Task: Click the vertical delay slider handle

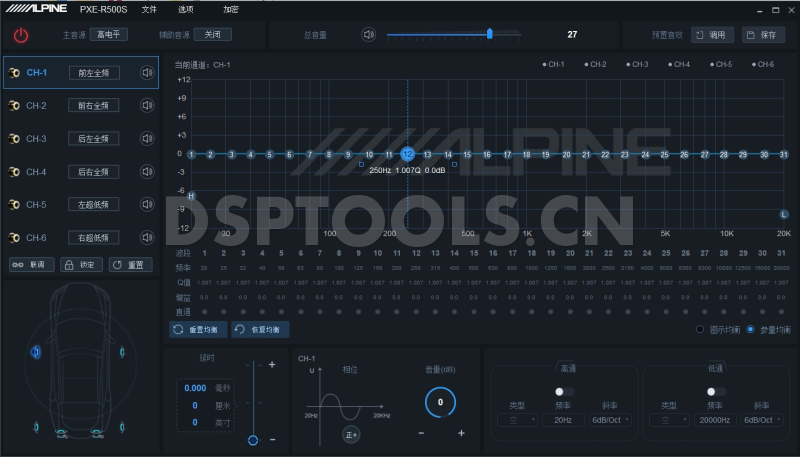Action: pyautogui.click(x=253, y=440)
